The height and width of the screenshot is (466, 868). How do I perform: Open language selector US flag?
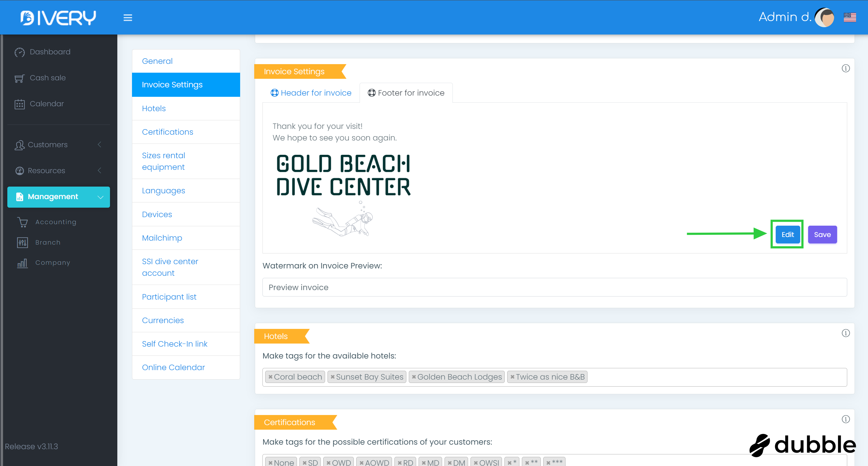849,17
